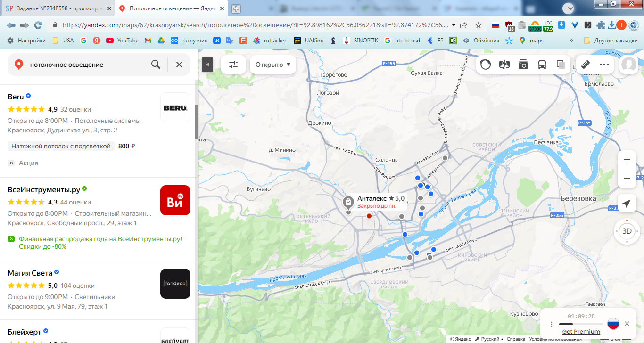Clear the search query with X
Viewport: 644px width, 343px height.
179,65
